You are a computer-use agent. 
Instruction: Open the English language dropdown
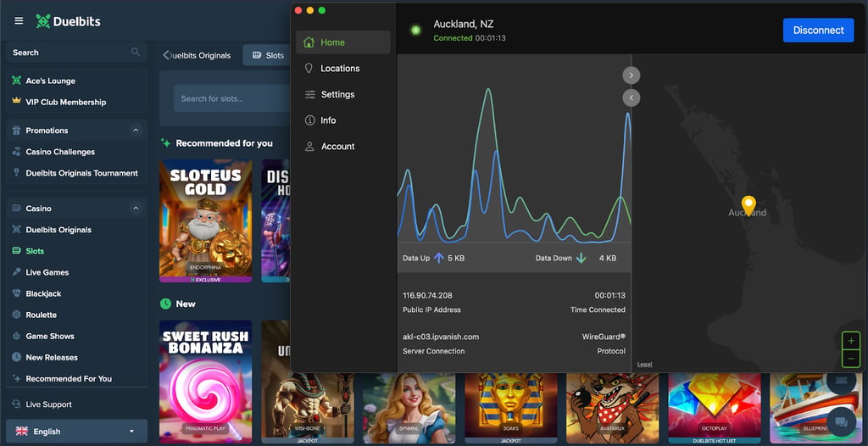[x=76, y=431]
